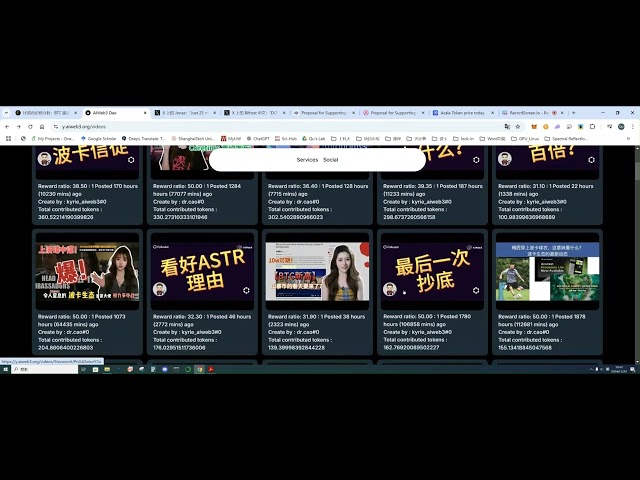
Task: Reload the current page
Action: tap(30, 127)
